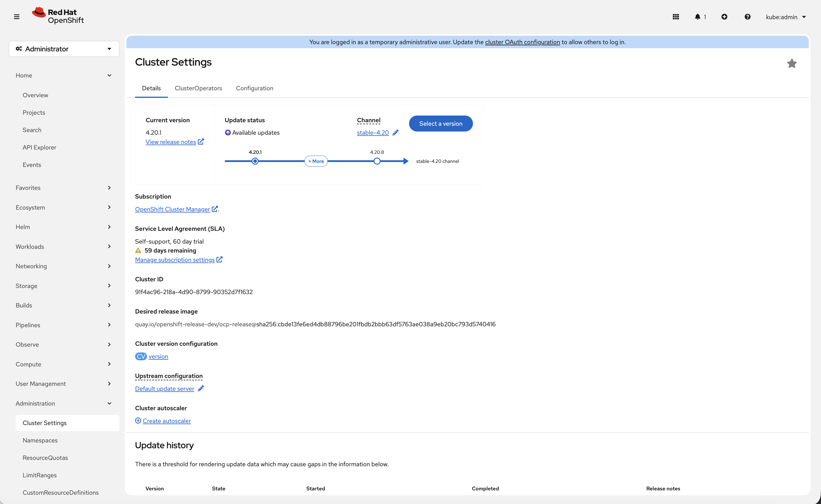Click the 4.20.8 marker on update slider

[377, 161]
